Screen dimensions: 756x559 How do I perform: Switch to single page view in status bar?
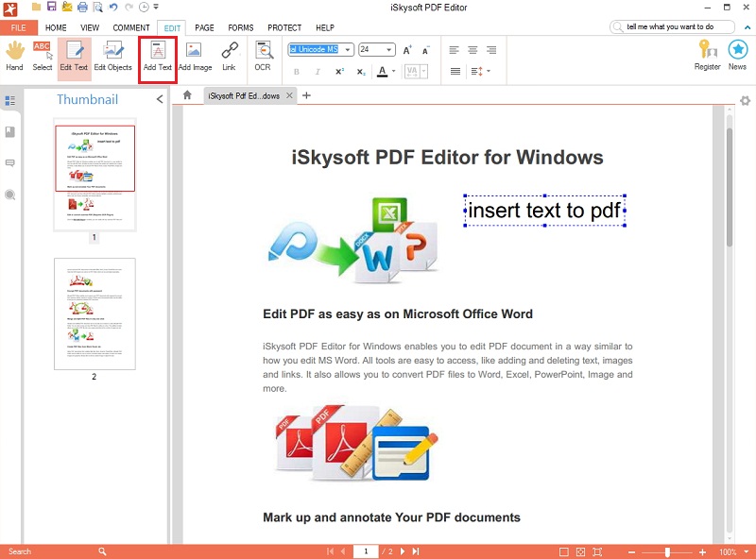tap(563, 551)
